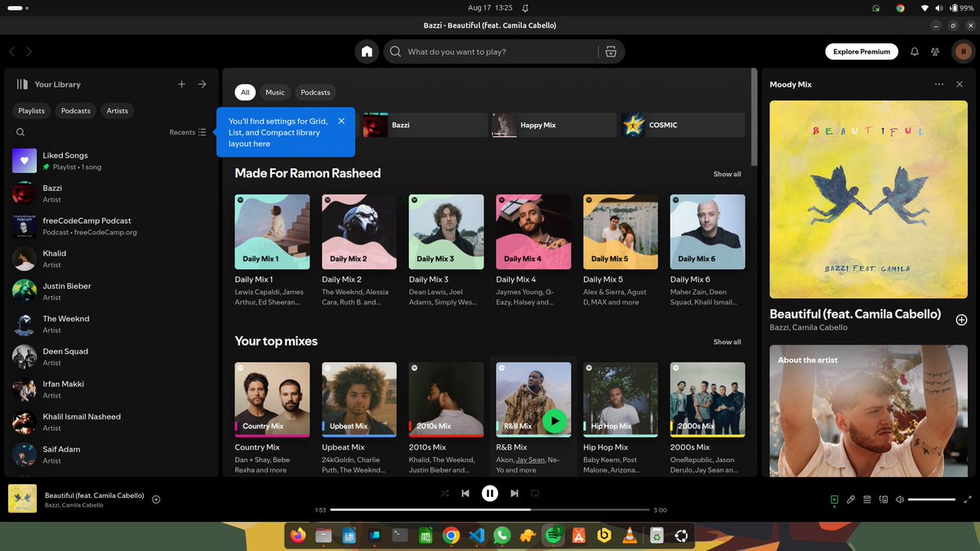This screenshot has height=551, width=980.
Task: Open The Weeknd in library
Action: click(x=109, y=324)
